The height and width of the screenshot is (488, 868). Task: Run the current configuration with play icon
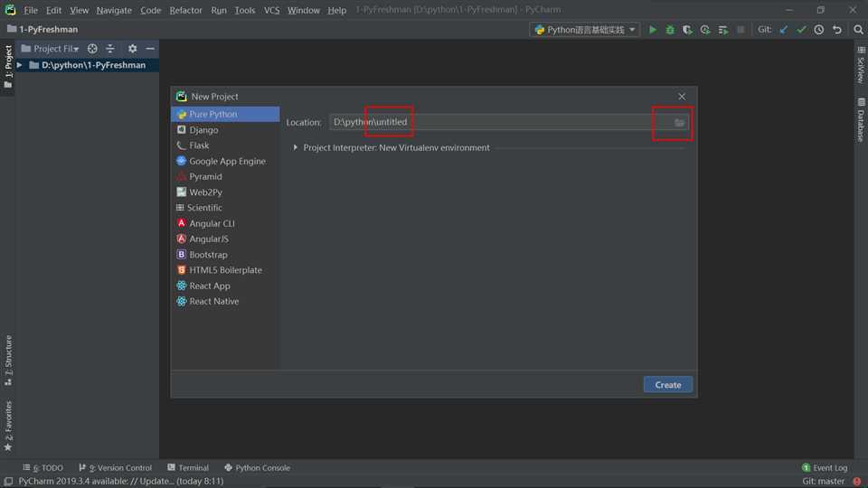coord(653,30)
